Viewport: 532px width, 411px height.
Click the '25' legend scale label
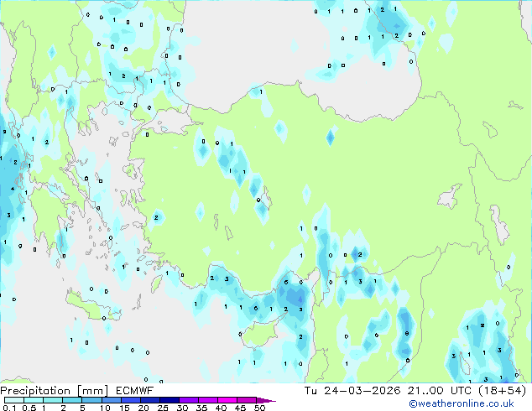(x=163, y=408)
